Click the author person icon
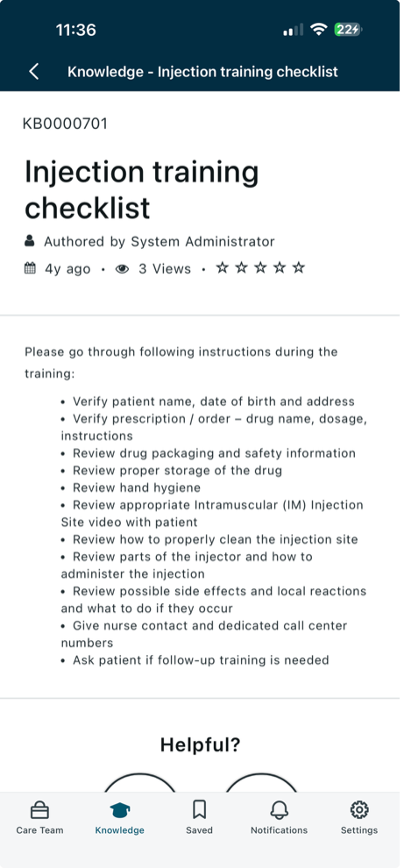 [29, 241]
